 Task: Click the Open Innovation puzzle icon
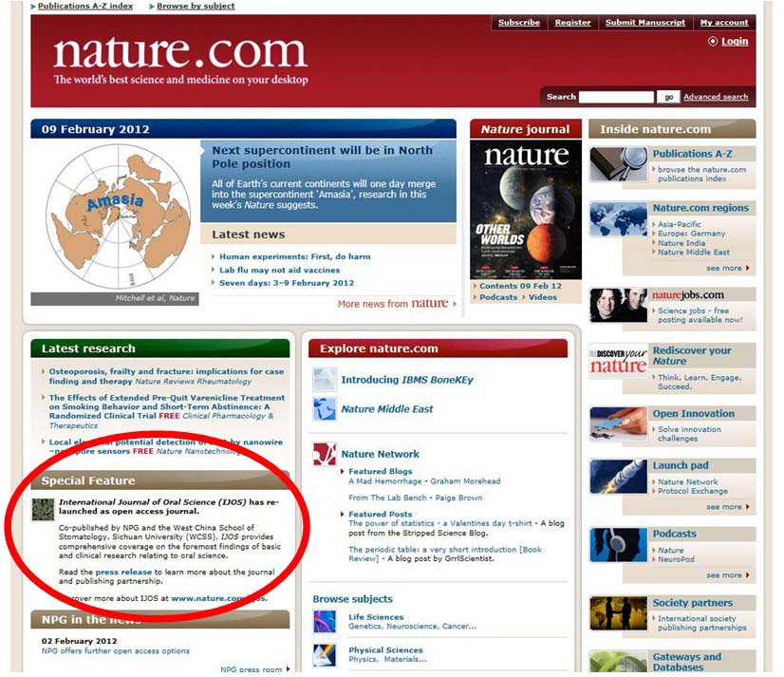[x=619, y=424]
